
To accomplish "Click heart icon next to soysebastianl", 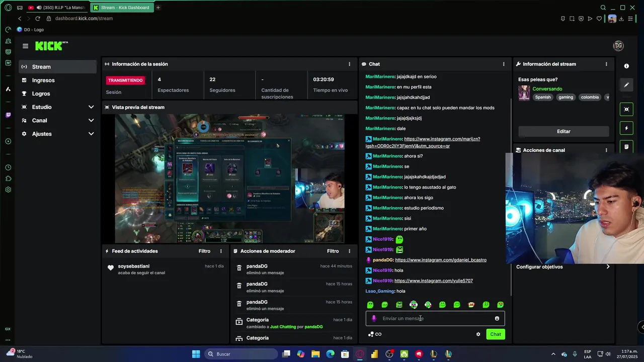I will [111, 268].
